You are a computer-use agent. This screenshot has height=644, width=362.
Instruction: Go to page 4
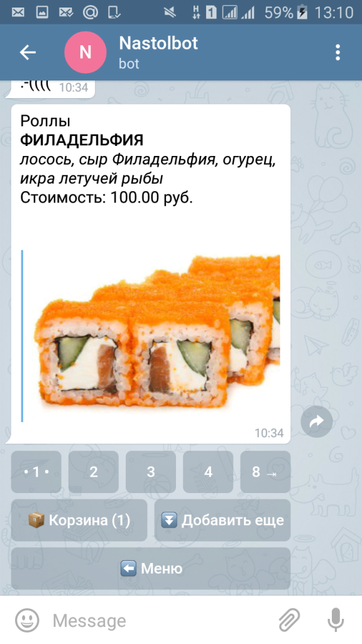pos(208,472)
